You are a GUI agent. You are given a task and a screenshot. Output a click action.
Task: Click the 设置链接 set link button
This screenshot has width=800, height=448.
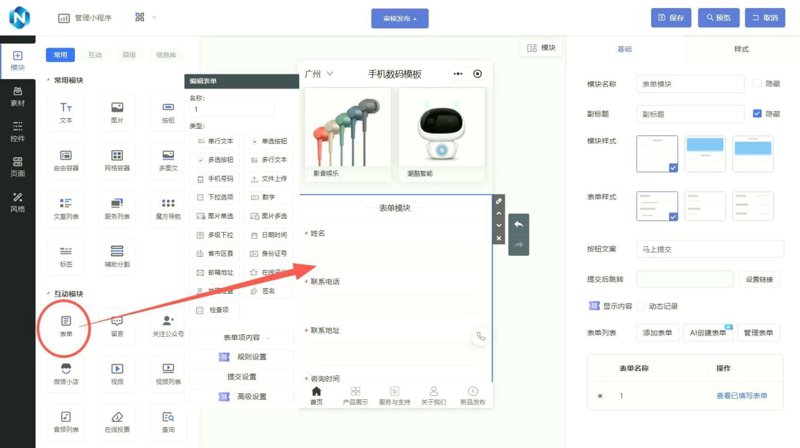point(759,279)
